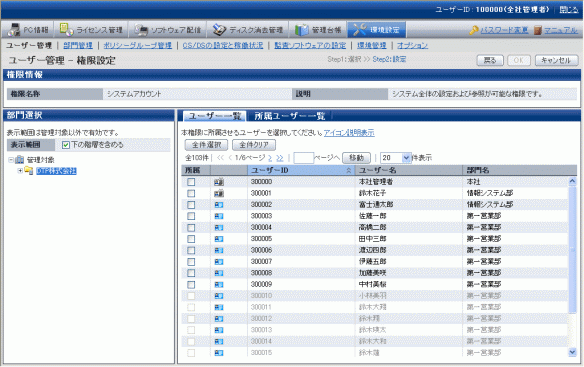This screenshot has height=367, width=584.
Task: Toggle the 下の階層を含める checkbox
Action: tap(66, 145)
